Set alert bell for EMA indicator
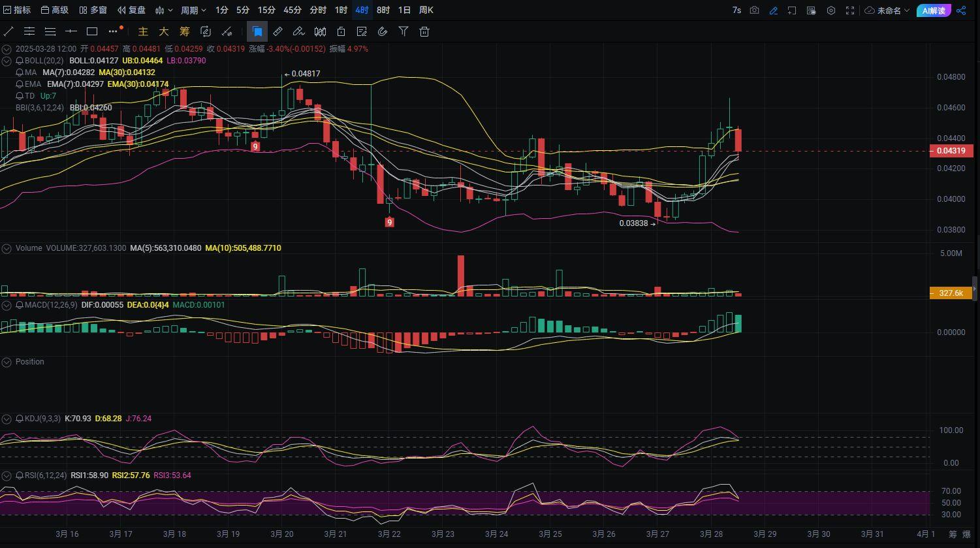Viewport: 980px width, 548px height. pos(20,84)
